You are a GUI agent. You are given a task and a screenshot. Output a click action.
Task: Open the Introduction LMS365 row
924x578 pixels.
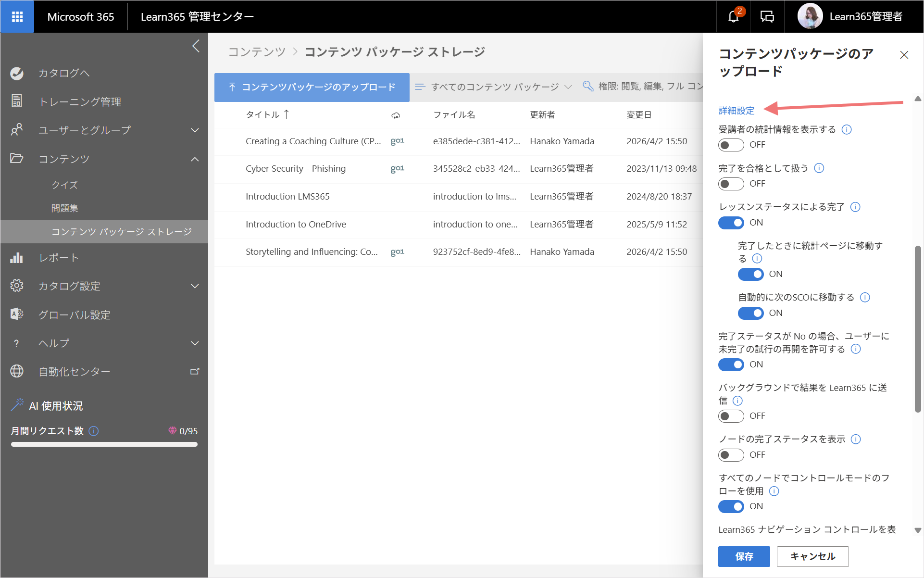[x=459, y=197]
